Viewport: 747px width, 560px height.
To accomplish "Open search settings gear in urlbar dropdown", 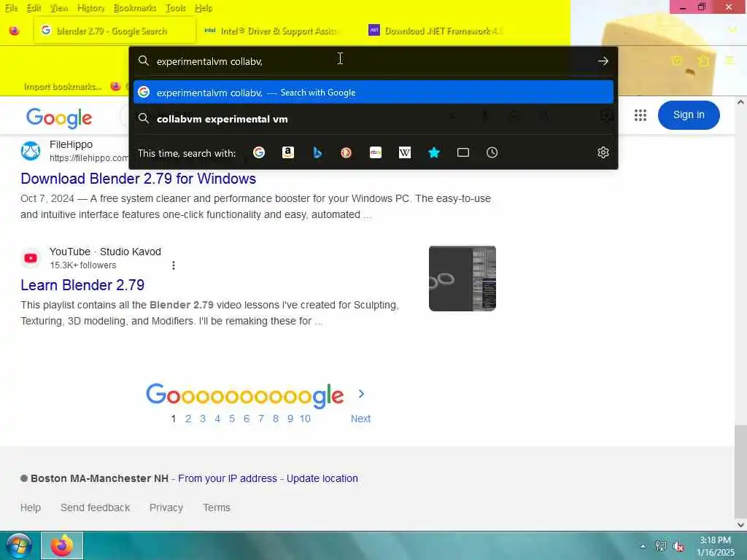I will click(603, 153).
